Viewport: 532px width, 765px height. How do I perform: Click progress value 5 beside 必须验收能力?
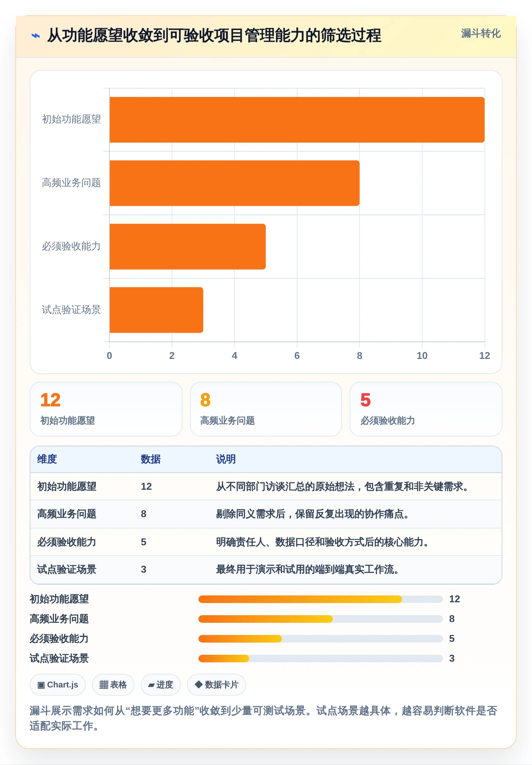click(452, 639)
